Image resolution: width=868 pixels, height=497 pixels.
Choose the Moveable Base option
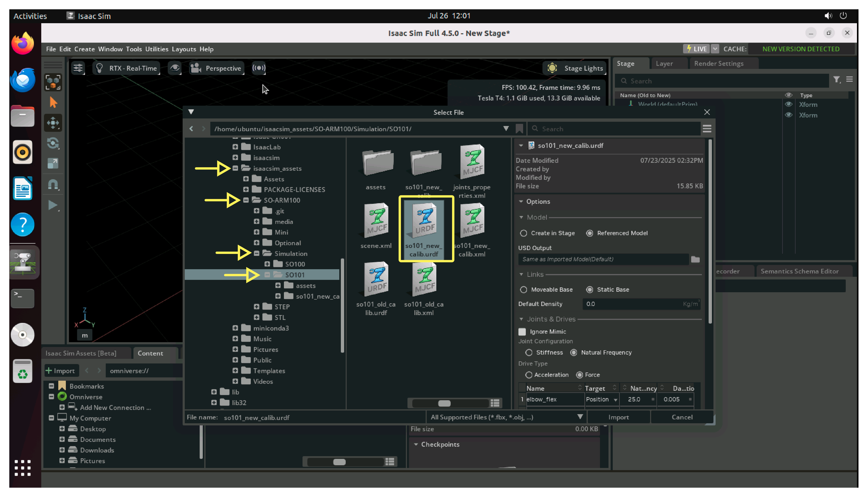[x=523, y=290]
